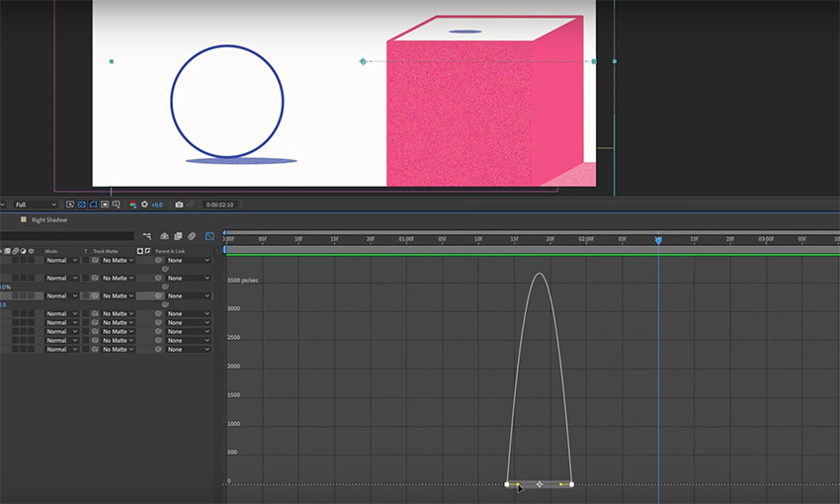Open the first layer's Parent None dropdown
The width and height of the screenshot is (840, 504).
[x=188, y=261]
